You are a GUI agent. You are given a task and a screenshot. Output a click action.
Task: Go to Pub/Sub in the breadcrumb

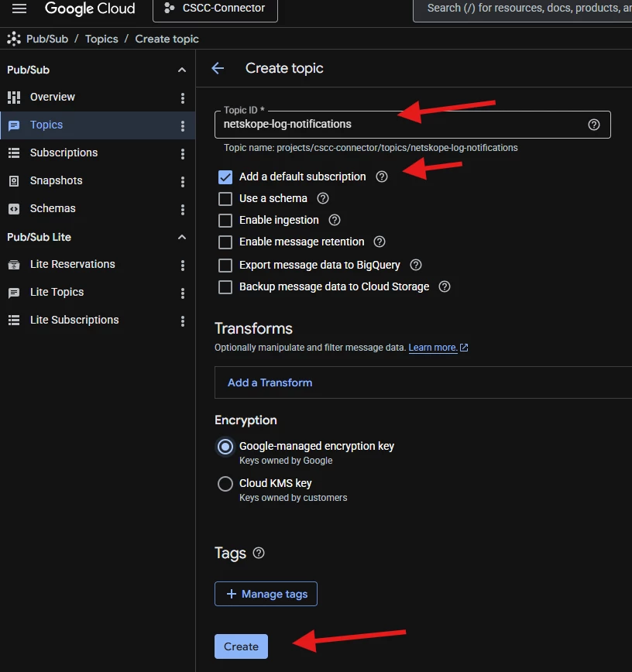(x=47, y=39)
